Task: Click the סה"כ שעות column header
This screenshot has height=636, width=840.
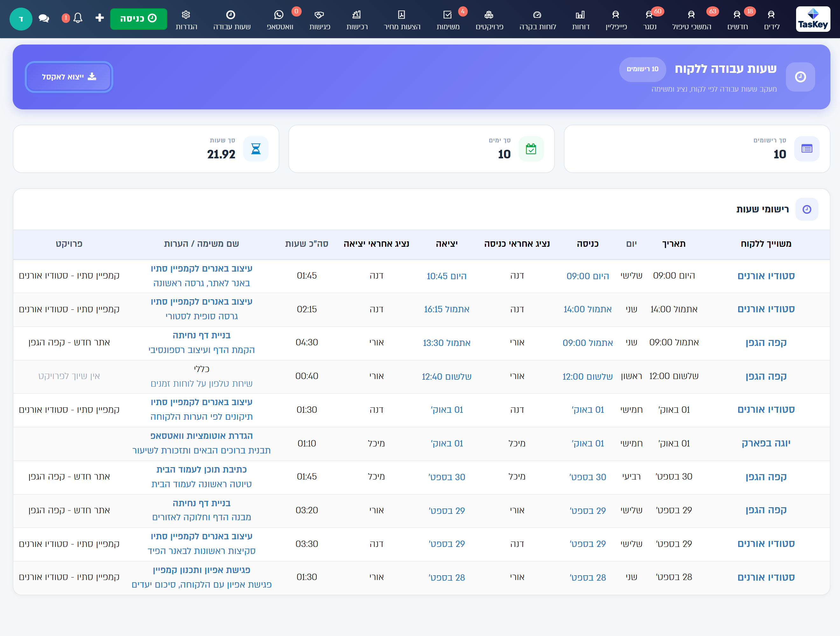Action: (x=307, y=244)
